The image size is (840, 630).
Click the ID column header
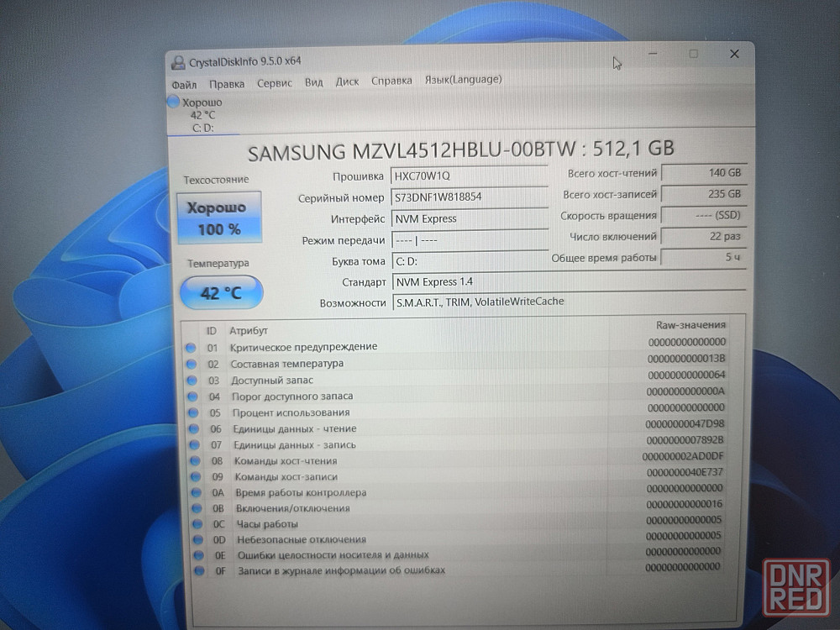[211, 331]
